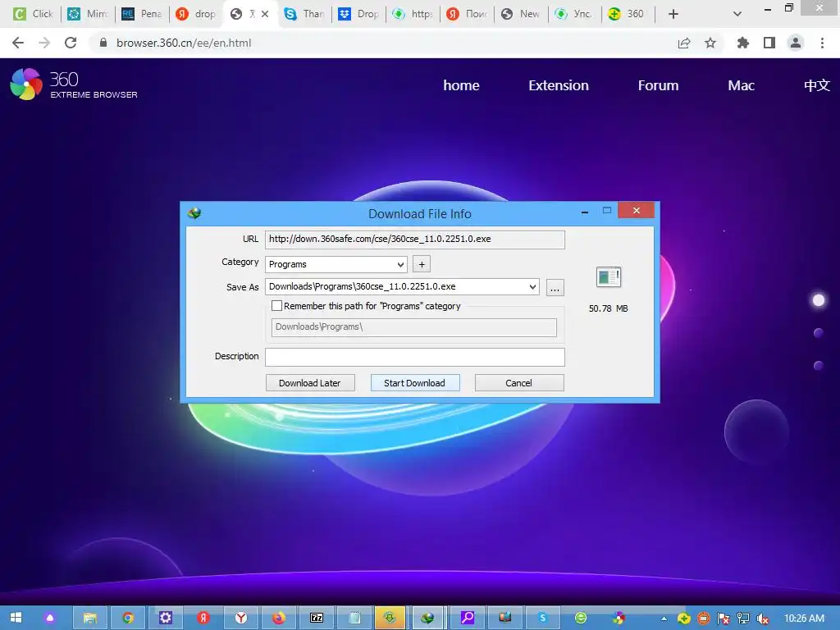Cancel the download dialog
The width and height of the screenshot is (840, 630).
coord(518,383)
